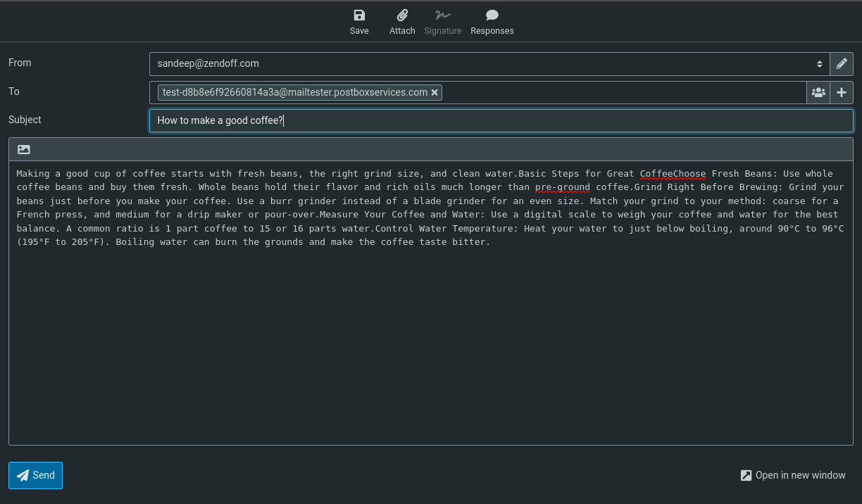
Task: Click in the message body text area
Action: click(x=431, y=303)
